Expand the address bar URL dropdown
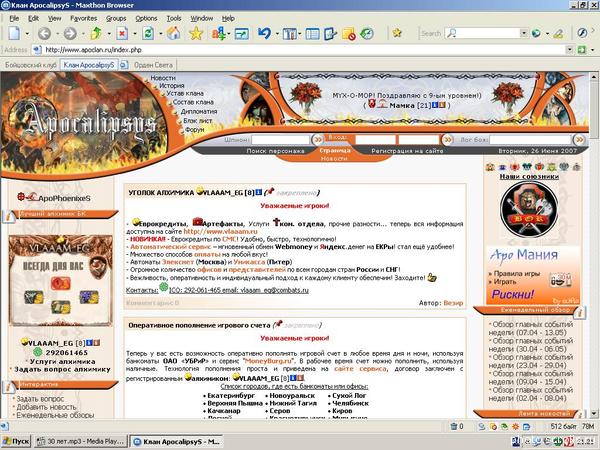Screen dimensions: 600x450 [570, 50]
